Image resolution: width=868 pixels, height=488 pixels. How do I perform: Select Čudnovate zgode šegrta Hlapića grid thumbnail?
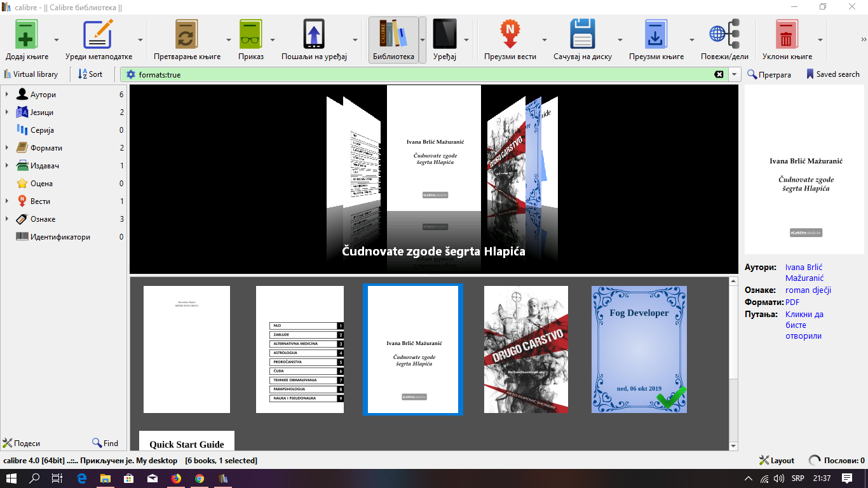[413, 349]
